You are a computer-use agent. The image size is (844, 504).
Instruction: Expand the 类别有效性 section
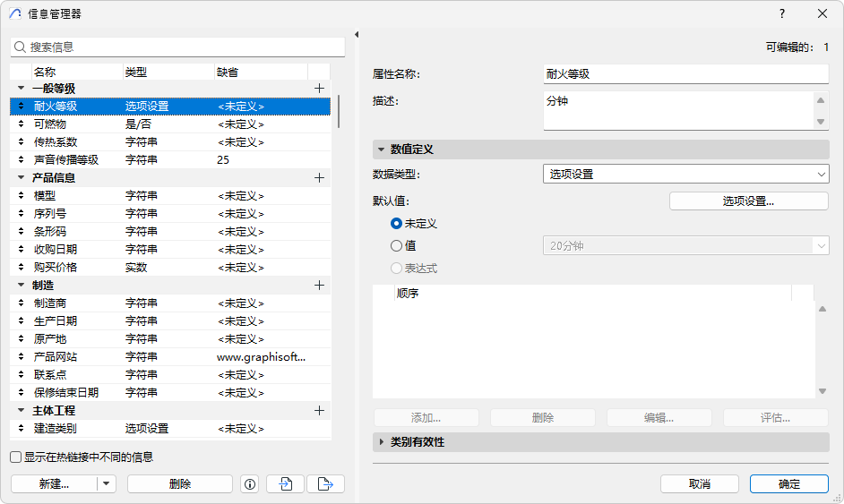click(381, 441)
